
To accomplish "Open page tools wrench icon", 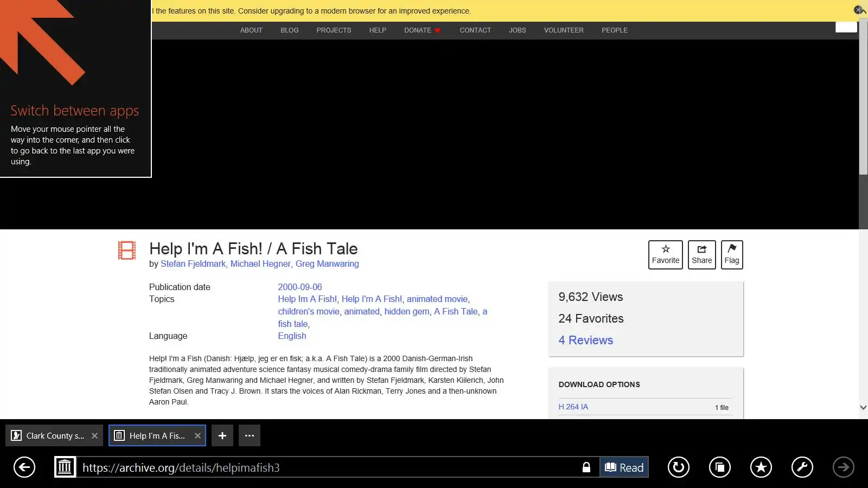I will click(802, 467).
